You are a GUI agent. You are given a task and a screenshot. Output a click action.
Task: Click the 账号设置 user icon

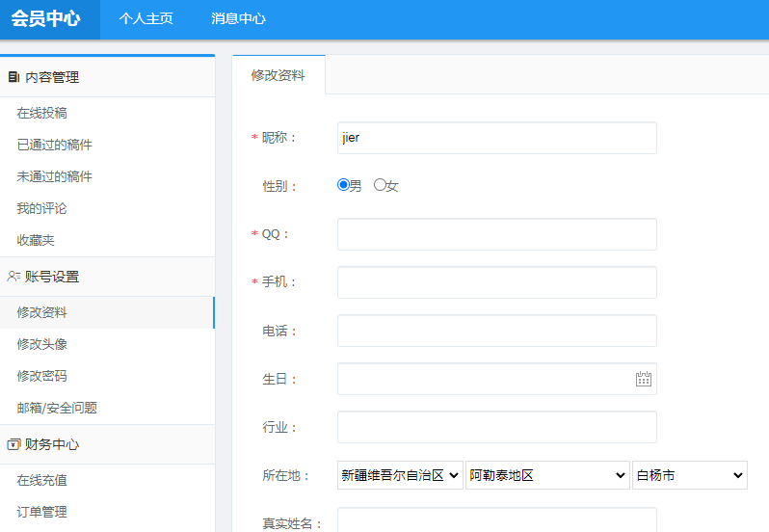13,277
